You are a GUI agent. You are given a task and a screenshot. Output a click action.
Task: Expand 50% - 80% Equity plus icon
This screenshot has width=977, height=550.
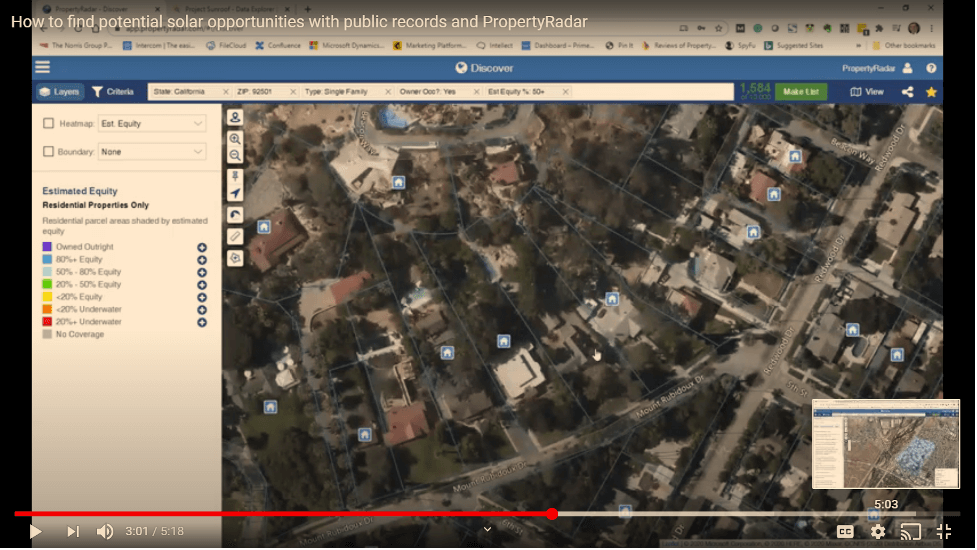click(202, 272)
